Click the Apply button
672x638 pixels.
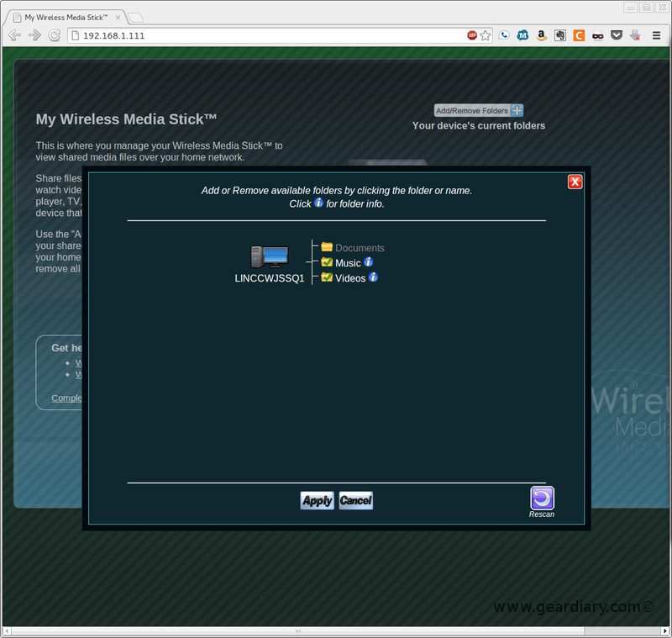[317, 500]
